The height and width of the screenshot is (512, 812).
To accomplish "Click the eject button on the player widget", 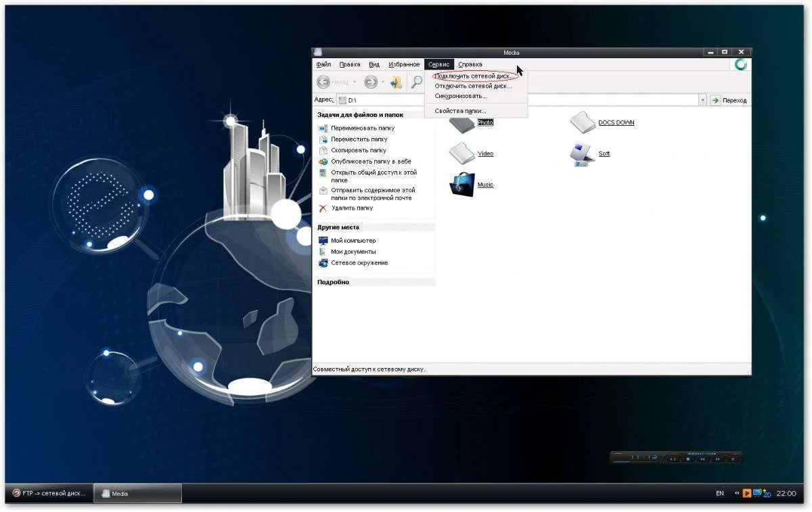I will 733,459.
